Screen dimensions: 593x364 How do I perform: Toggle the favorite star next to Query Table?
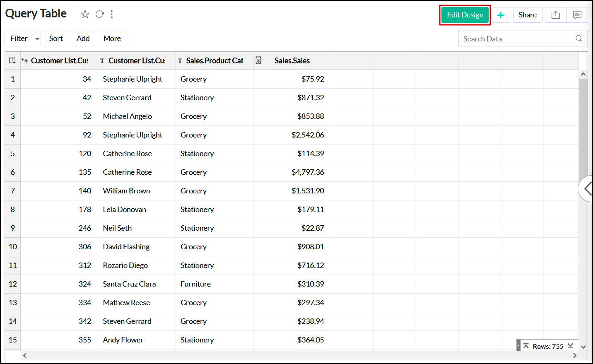85,14
